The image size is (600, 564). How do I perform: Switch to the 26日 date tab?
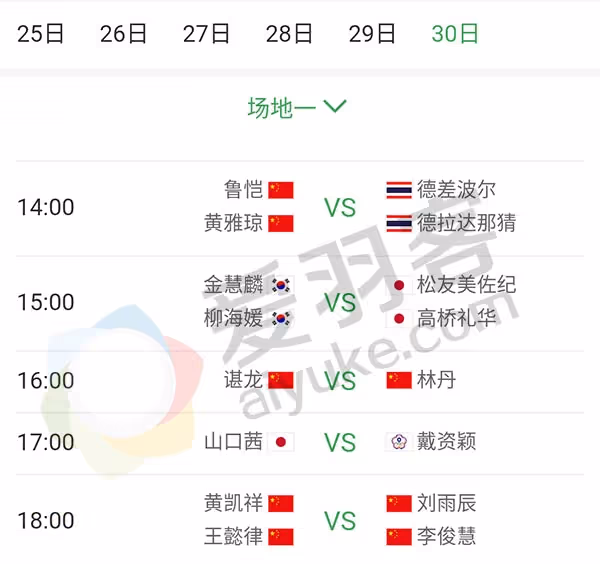click(x=123, y=34)
